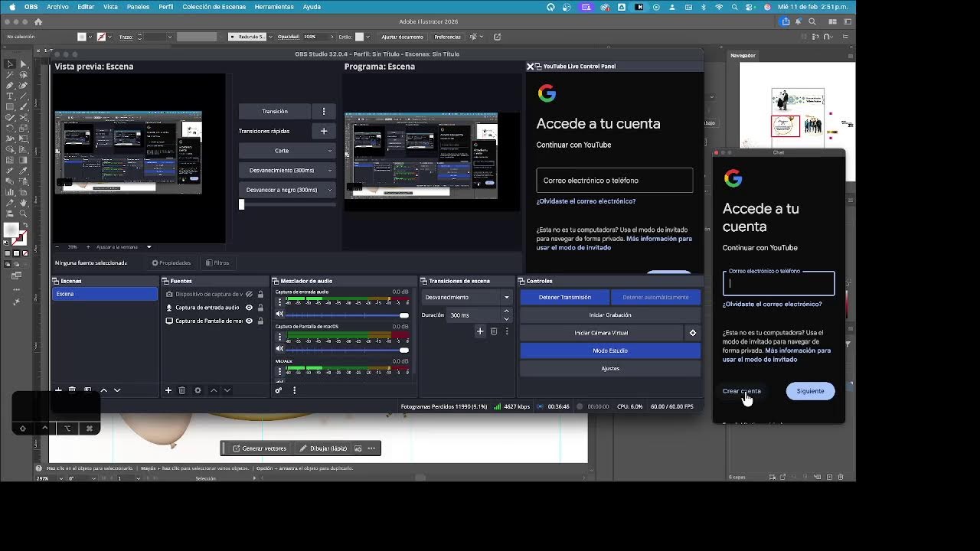The image size is (980, 551).
Task: Open Paneles menu
Action: tap(138, 7)
